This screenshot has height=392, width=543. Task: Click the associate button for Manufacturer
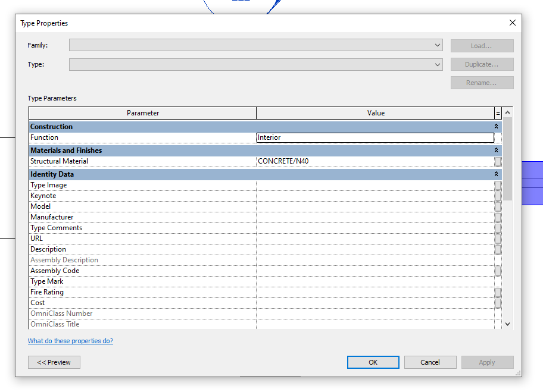coord(498,218)
